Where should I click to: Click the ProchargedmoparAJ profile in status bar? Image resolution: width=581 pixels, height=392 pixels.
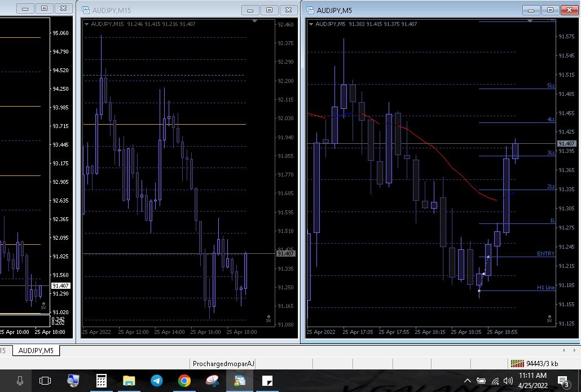click(223, 363)
